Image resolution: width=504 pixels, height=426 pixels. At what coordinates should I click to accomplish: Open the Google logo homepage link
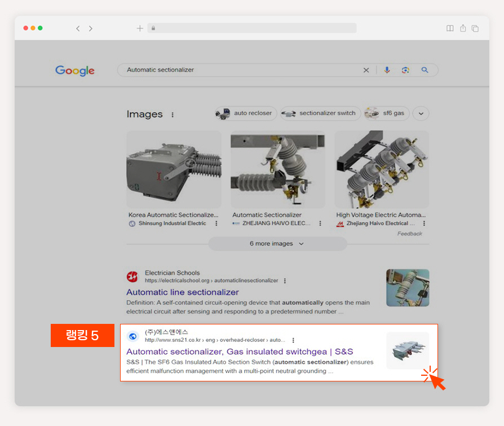pyautogui.click(x=75, y=71)
